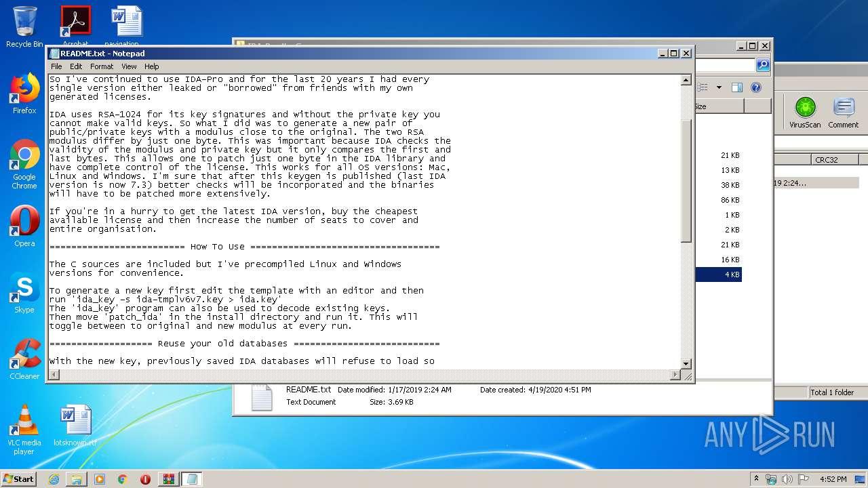Open the Recycle Bin desktop icon
The image size is (868, 488).
[24, 27]
